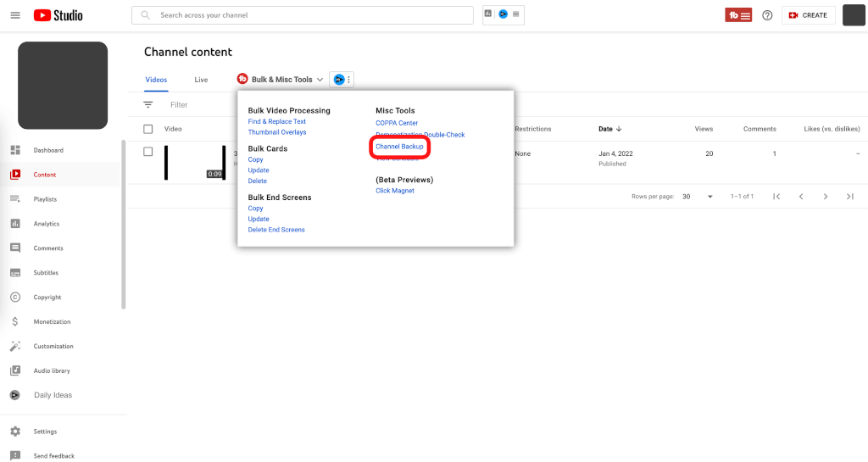868x462 pixels.
Task: Tick the select-all videos checkbox
Action: click(148, 129)
